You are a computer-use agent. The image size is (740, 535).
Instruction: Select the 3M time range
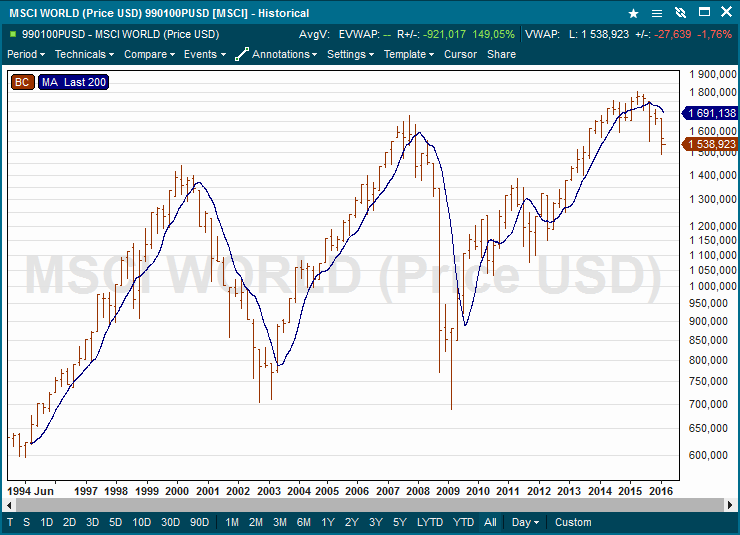(x=280, y=522)
